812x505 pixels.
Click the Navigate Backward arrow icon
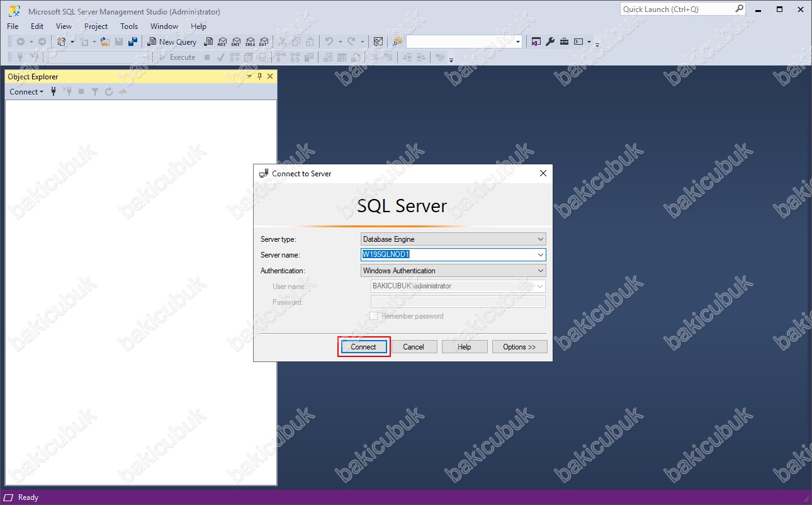(x=21, y=42)
